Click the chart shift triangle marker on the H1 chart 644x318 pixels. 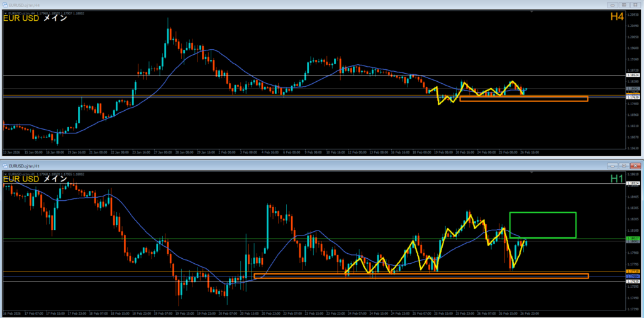coord(532,173)
